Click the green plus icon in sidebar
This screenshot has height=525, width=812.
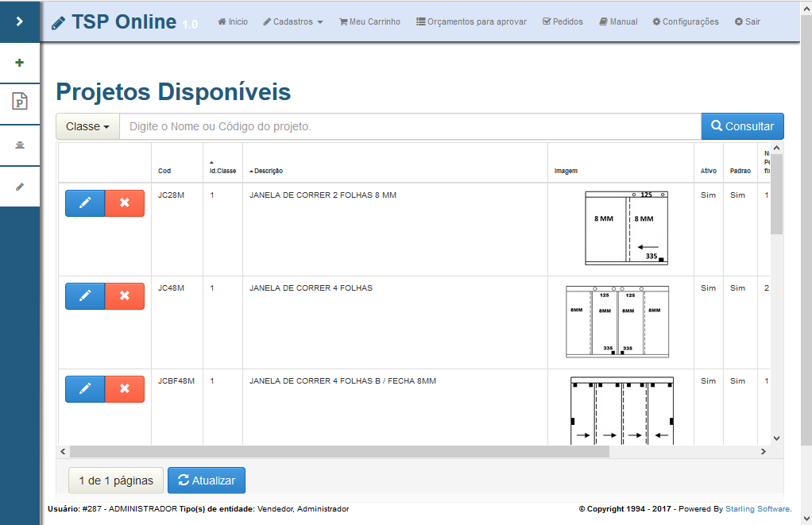[x=20, y=63]
